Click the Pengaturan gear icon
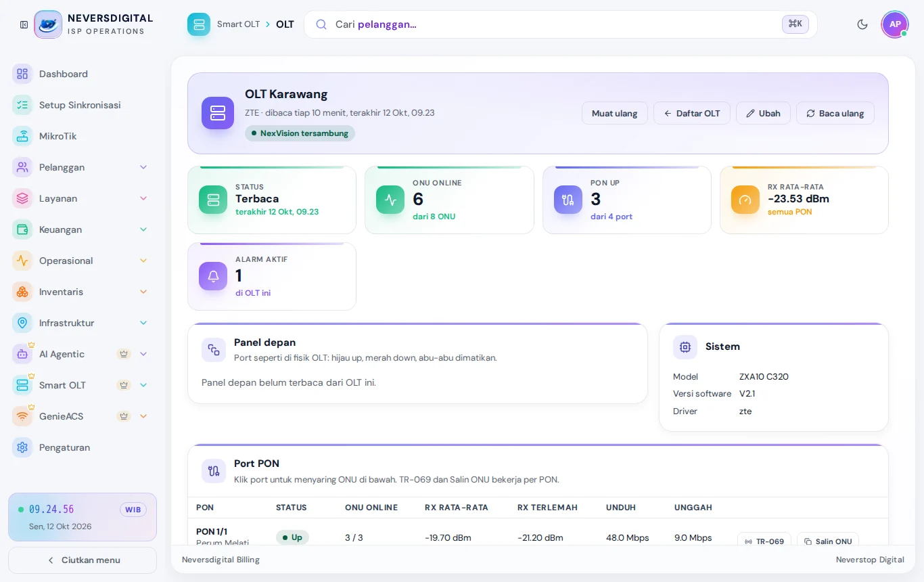This screenshot has width=924, height=582. coord(22,447)
